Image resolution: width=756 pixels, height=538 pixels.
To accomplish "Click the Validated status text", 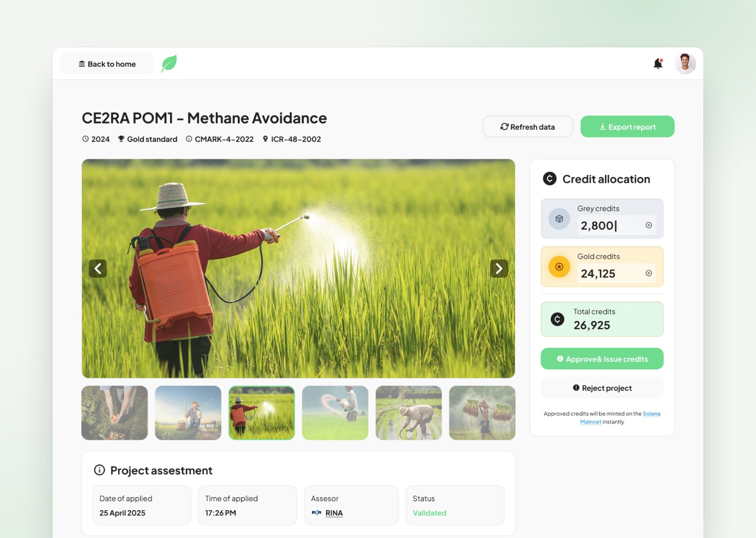I will coord(429,513).
